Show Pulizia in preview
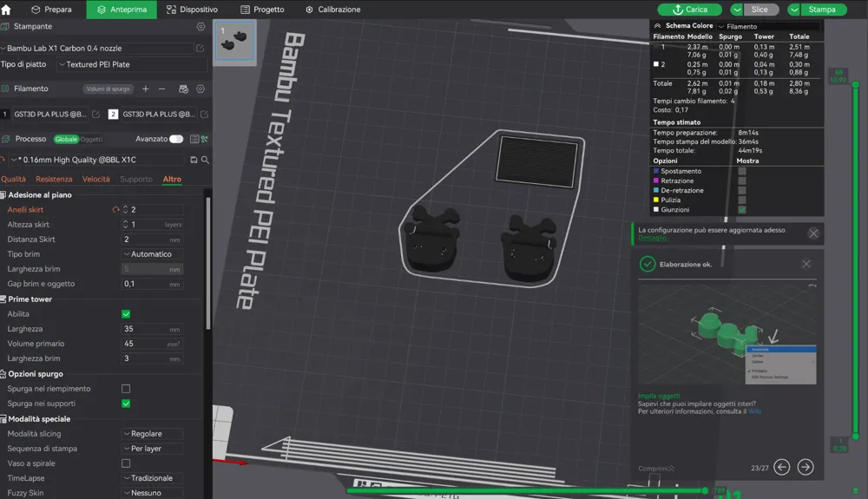868x499 pixels. pyautogui.click(x=742, y=200)
